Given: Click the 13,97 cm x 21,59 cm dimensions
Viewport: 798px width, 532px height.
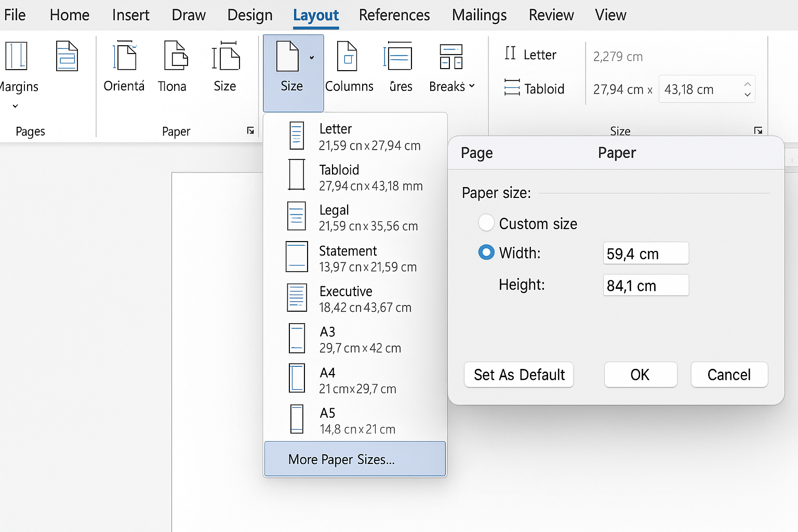Looking at the screenshot, I should click(x=368, y=267).
